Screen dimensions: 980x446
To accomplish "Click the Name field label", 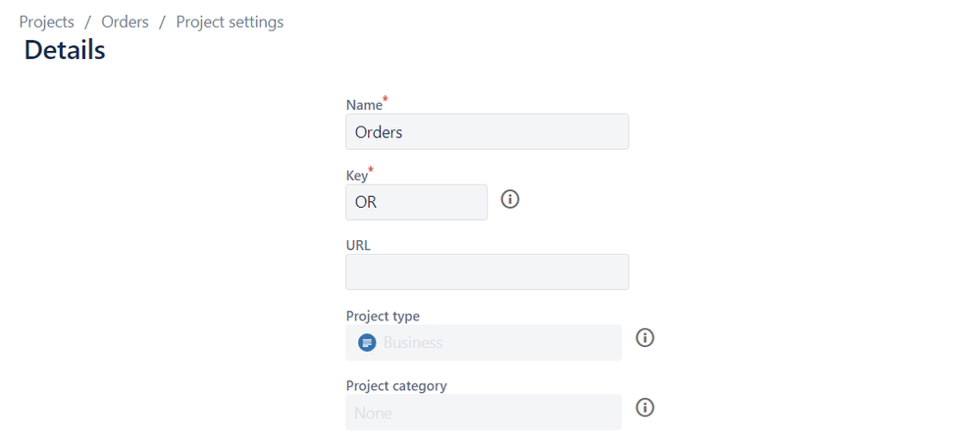I will click(x=364, y=105).
